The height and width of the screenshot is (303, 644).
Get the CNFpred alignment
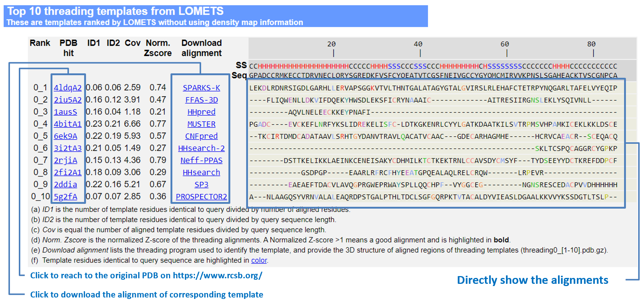coord(202,136)
